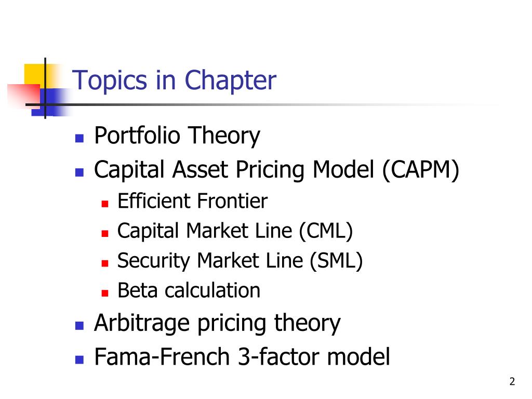Click the blue bullet beside Capital Asset Pricing
Image resolution: width=532 pixels, height=399 pixels.
79,172
